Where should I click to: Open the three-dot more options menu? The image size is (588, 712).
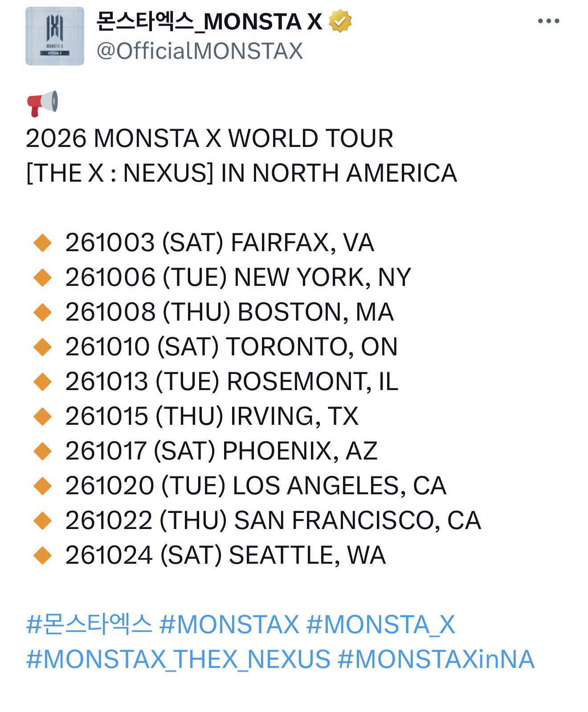coord(548,21)
